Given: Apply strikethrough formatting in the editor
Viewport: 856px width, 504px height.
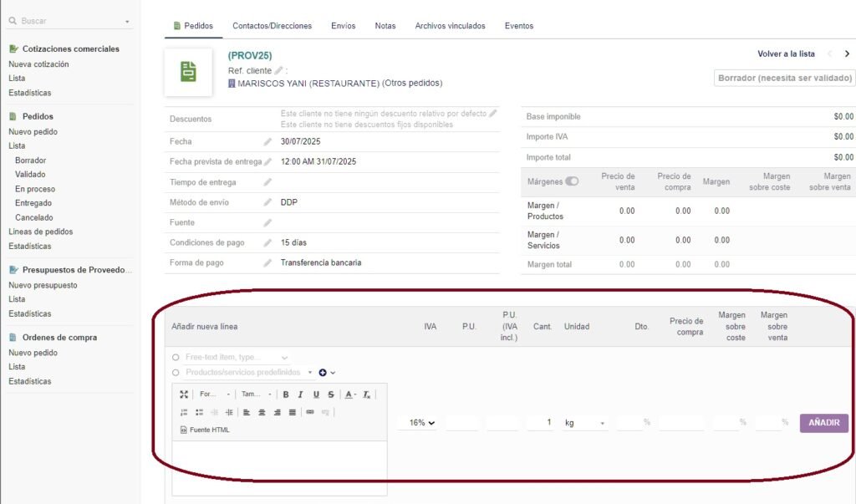Looking at the screenshot, I should (331, 395).
